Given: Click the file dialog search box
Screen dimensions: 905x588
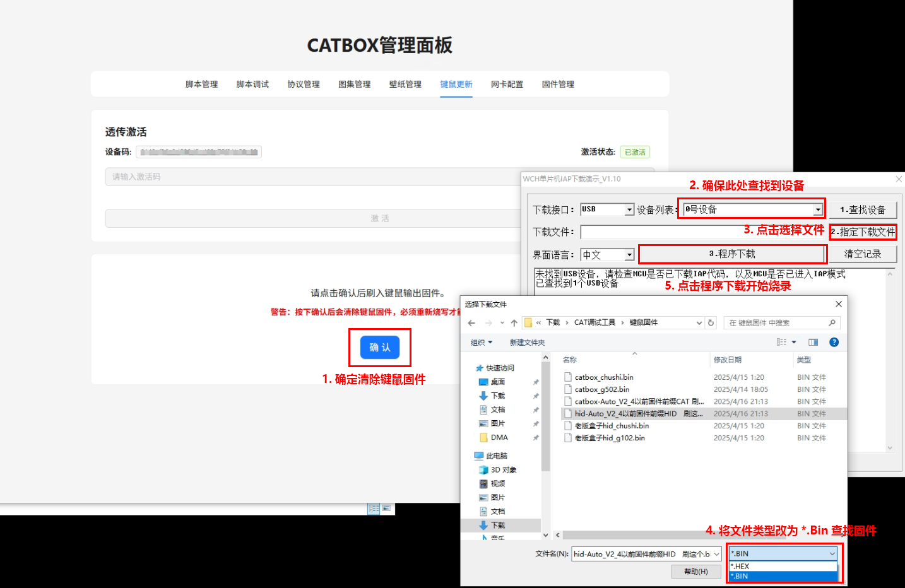Looking at the screenshot, I should click(781, 323).
